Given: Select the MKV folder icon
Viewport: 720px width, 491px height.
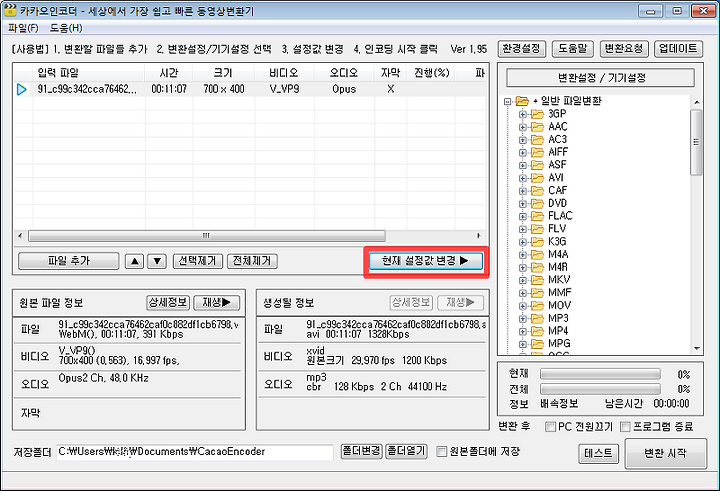Looking at the screenshot, I should (537, 280).
